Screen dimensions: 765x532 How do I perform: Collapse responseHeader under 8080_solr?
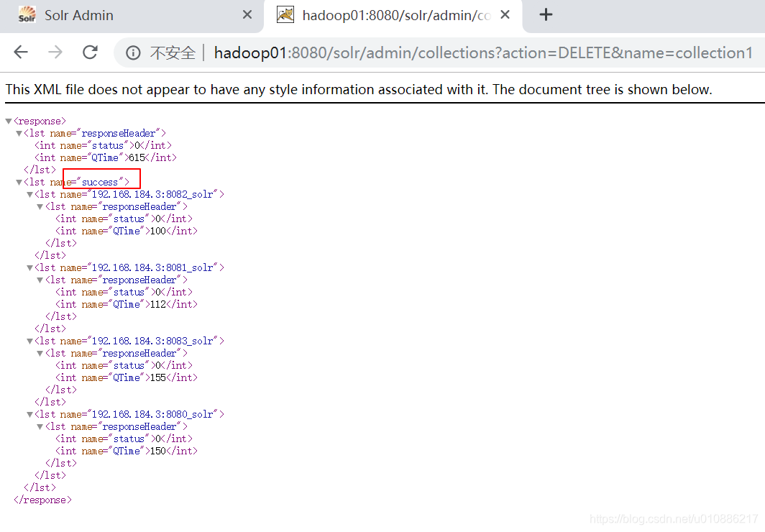pyautogui.click(x=40, y=426)
